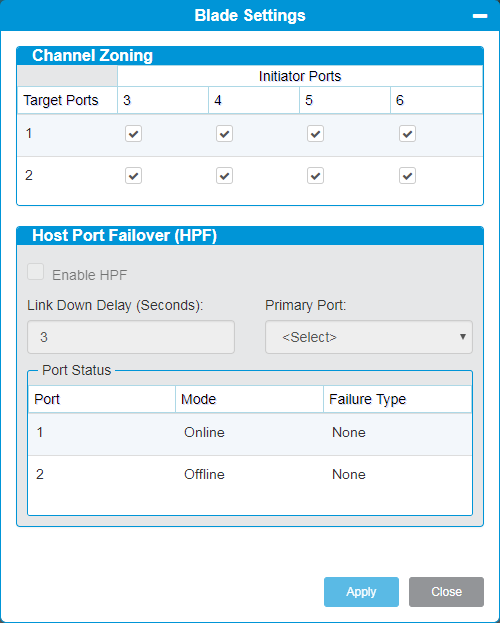Uncheck target port 1 initiator port 3

pyautogui.click(x=133, y=134)
